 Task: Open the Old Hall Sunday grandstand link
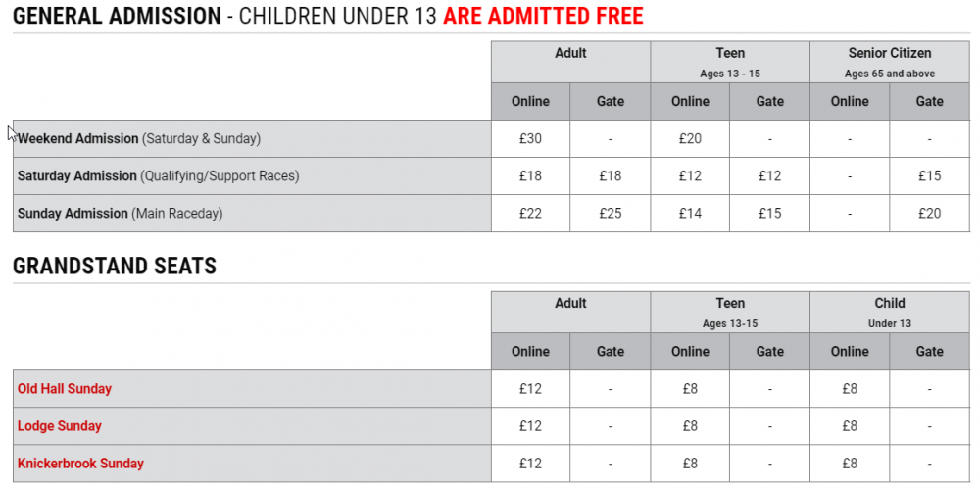[65, 389]
